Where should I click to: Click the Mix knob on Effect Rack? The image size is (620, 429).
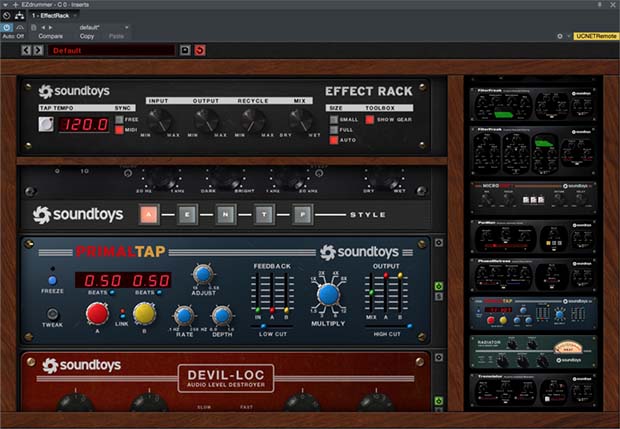(301, 120)
